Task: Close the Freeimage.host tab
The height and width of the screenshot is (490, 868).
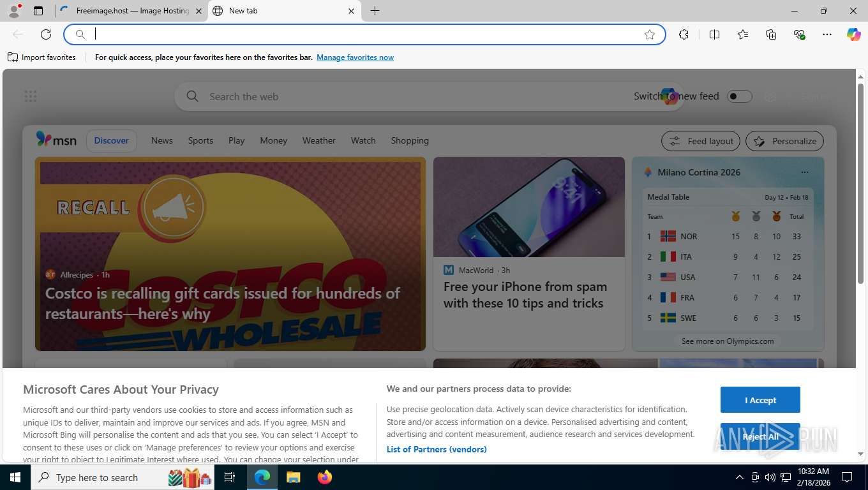Action: click(198, 11)
